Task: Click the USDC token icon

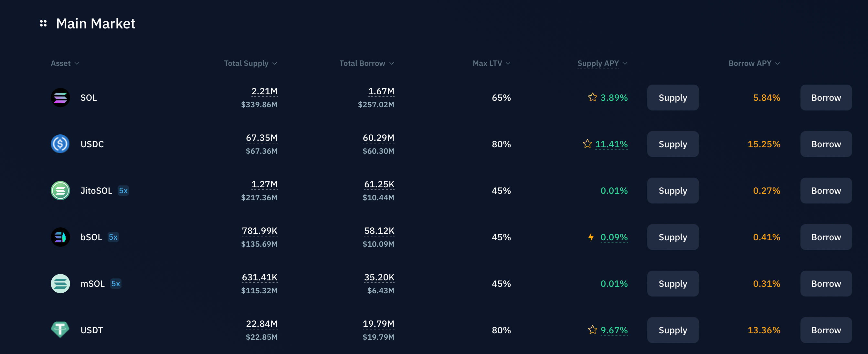Action: pyautogui.click(x=60, y=144)
